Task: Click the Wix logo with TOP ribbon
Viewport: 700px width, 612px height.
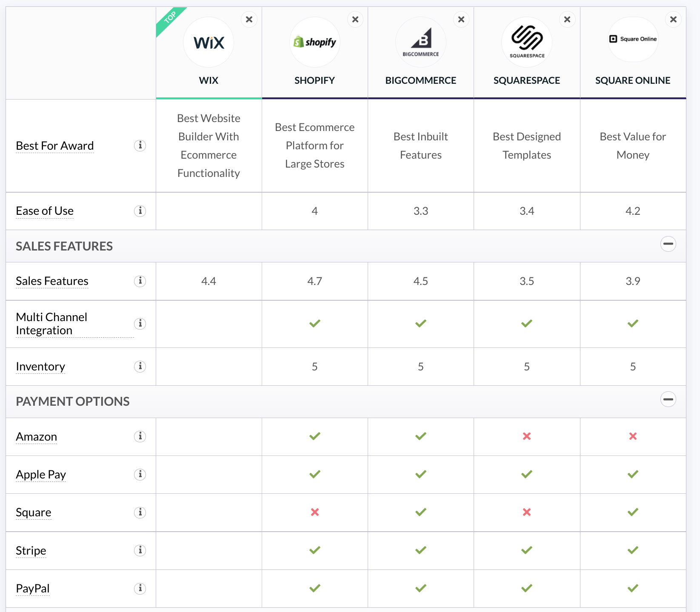Action: pyautogui.click(x=209, y=42)
